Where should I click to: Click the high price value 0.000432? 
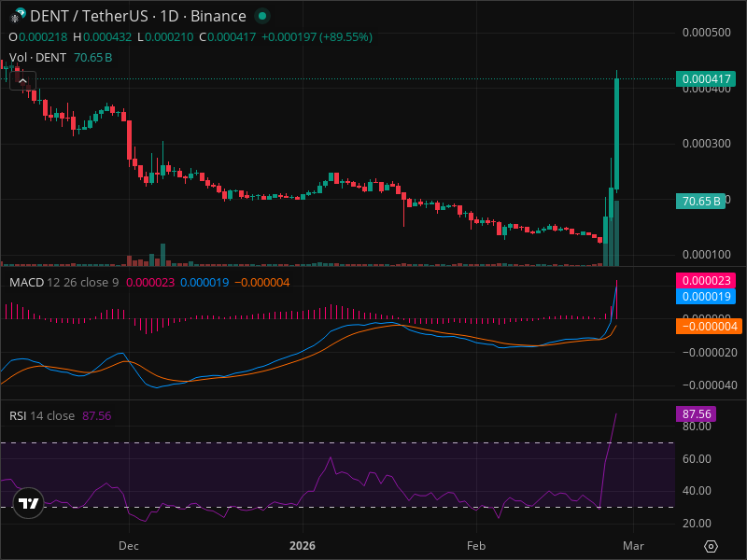point(107,37)
